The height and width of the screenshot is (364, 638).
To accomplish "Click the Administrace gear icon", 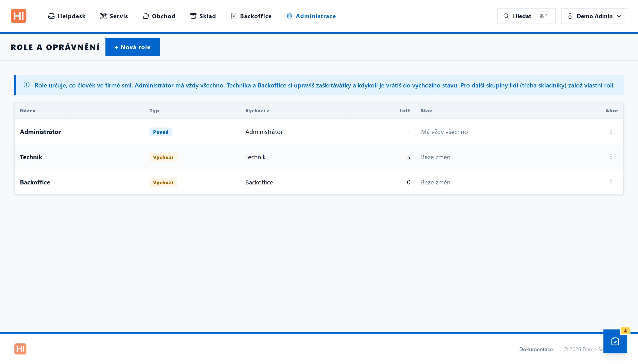I will (x=289, y=16).
